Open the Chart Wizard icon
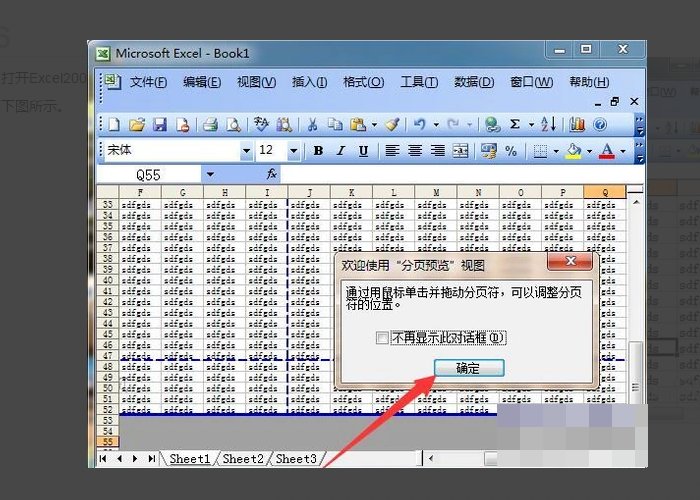 point(577,125)
